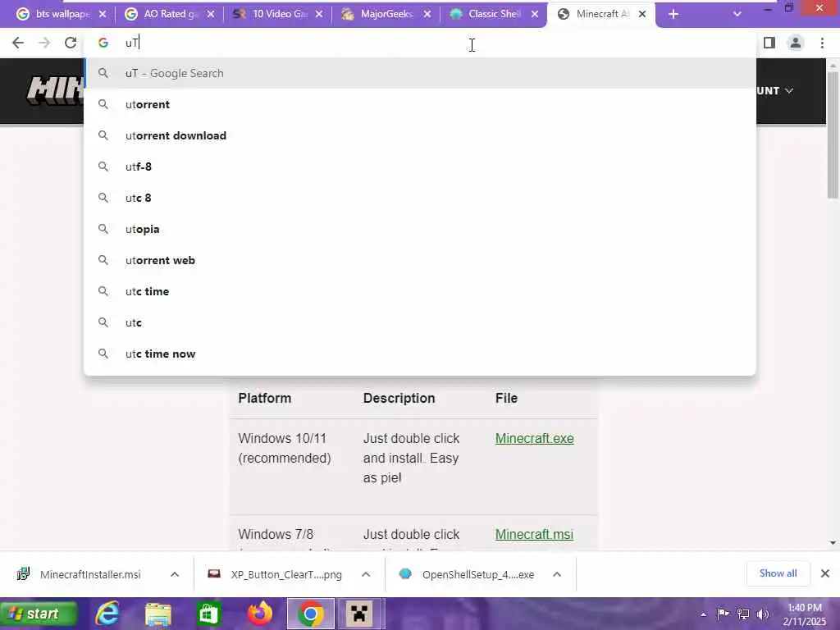Select the 'utorrent web' suggestion
This screenshot has width=840, height=630.
420,260
